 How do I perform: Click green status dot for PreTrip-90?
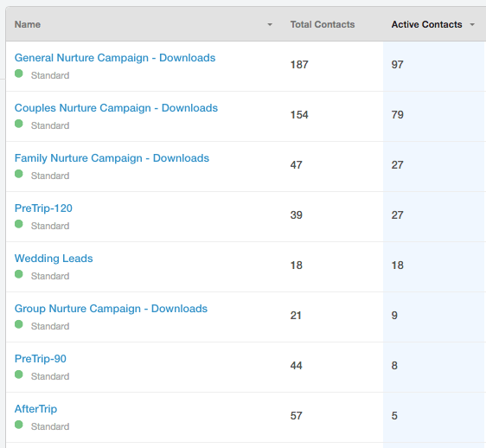point(19,374)
